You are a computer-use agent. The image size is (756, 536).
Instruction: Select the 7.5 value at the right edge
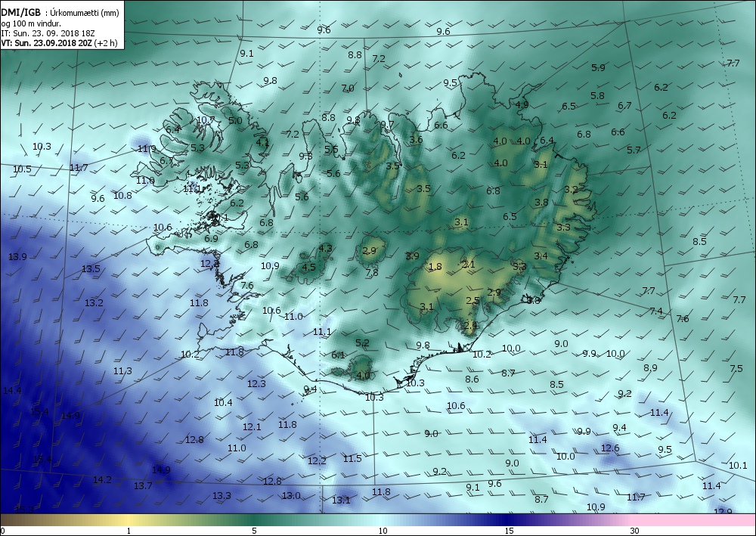click(736, 368)
